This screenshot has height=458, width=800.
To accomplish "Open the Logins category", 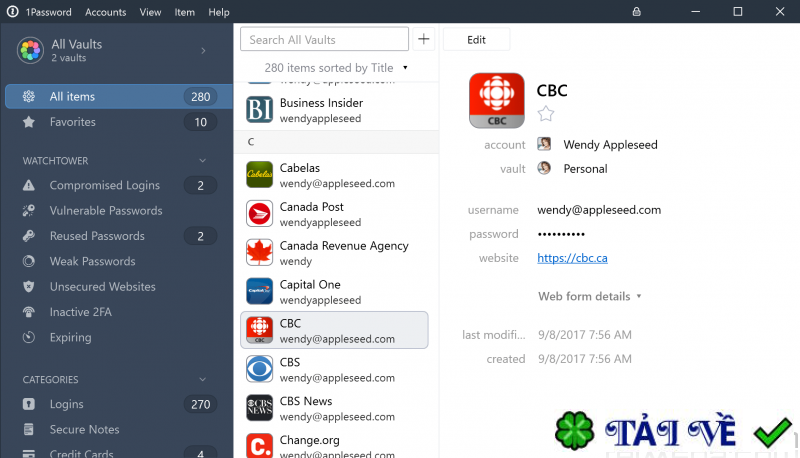I will [119, 404].
